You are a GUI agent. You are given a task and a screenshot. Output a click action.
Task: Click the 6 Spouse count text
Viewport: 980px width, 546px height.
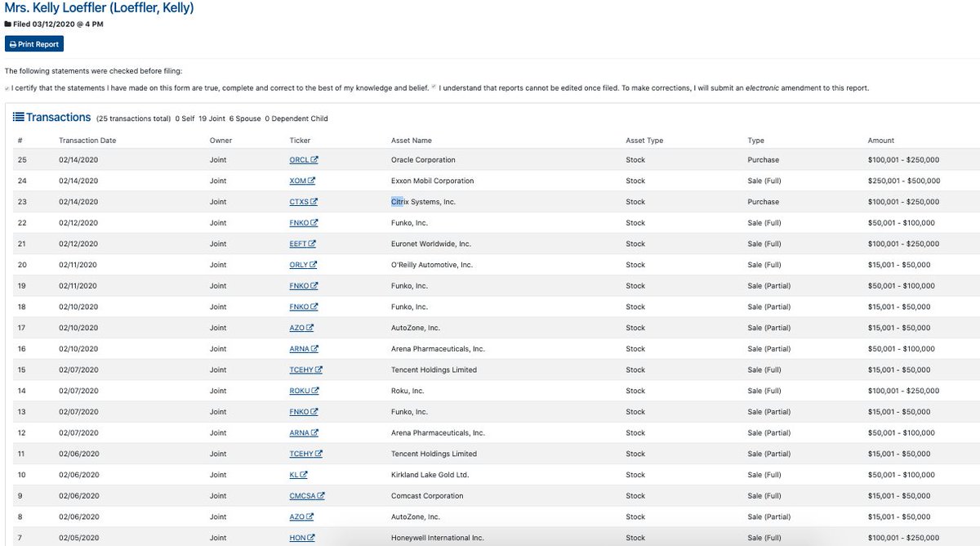click(247, 119)
